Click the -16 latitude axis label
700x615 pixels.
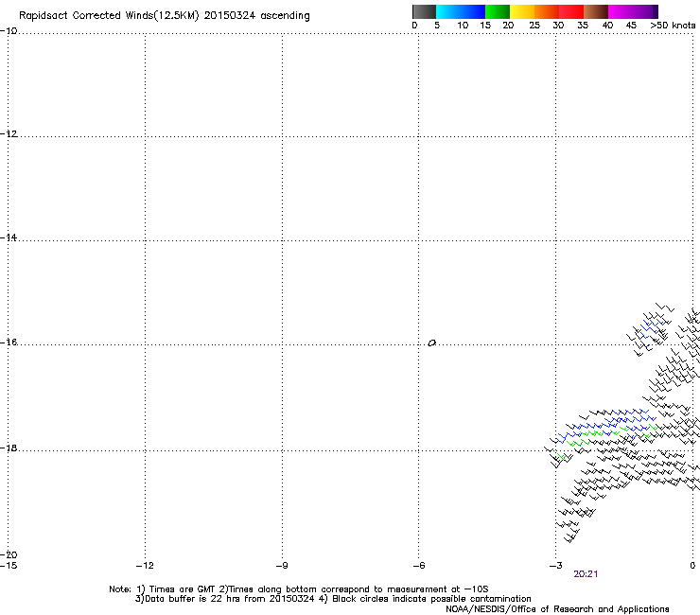[x=9, y=343]
